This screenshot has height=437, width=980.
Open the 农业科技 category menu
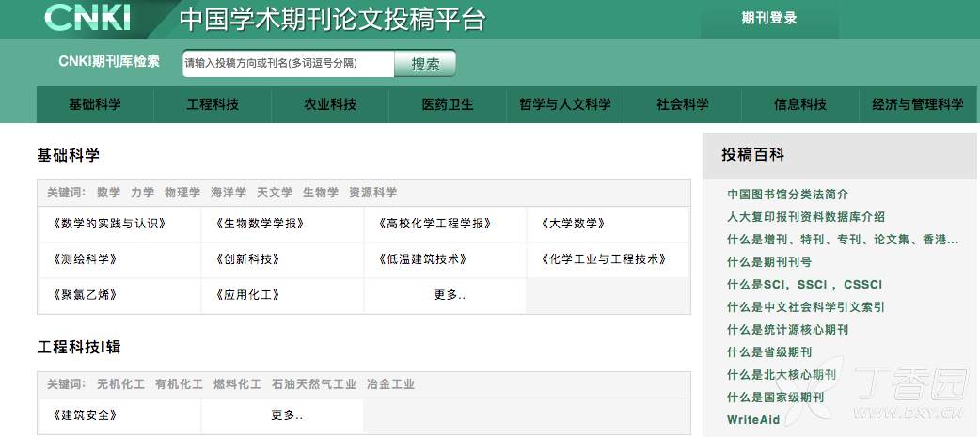(x=330, y=105)
